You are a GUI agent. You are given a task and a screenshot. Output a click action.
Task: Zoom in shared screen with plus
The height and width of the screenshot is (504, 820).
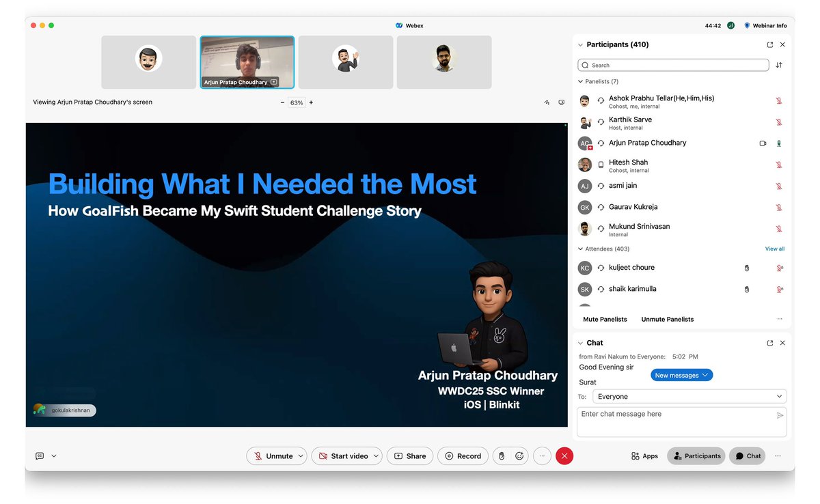click(311, 102)
